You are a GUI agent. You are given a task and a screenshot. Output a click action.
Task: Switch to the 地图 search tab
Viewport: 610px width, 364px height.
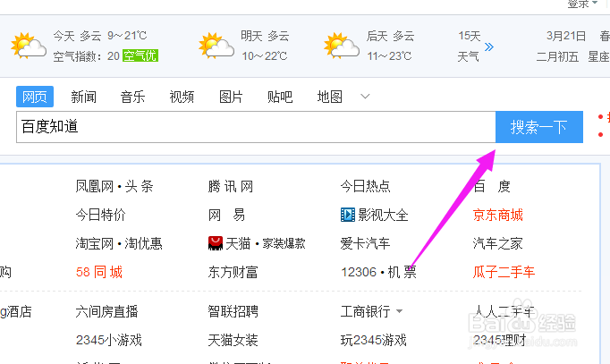pos(329,97)
